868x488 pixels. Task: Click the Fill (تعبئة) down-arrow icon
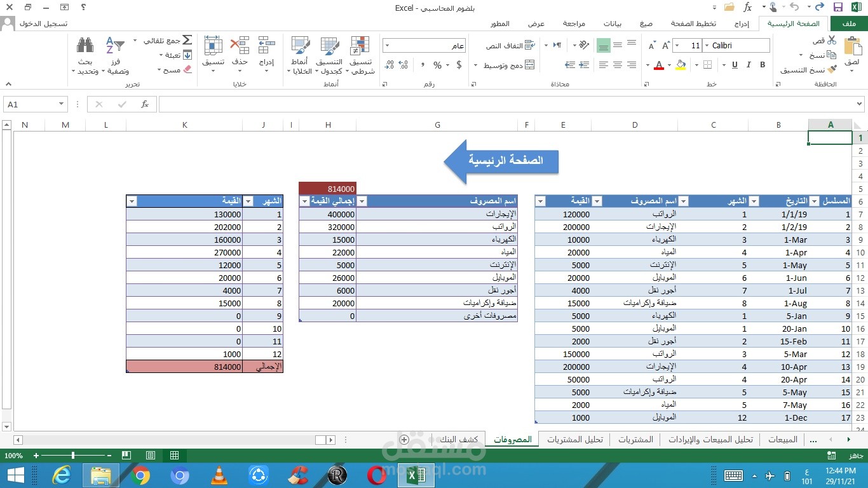(187, 55)
